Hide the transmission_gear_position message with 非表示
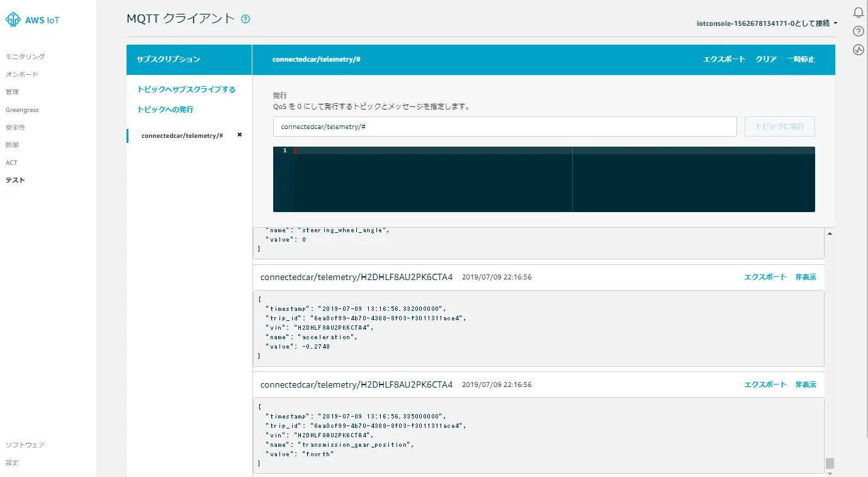Image resolution: width=868 pixels, height=477 pixels. pos(806,384)
